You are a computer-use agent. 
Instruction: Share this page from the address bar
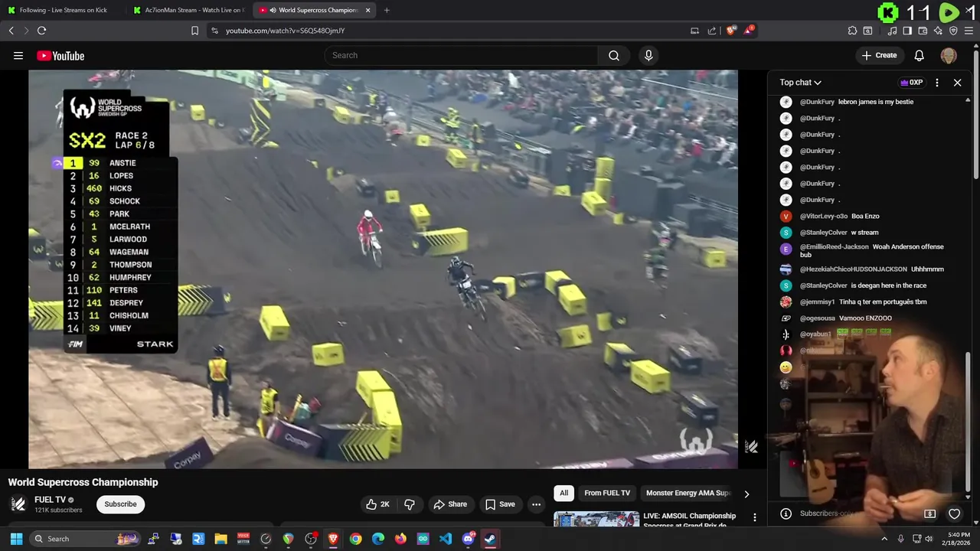(x=712, y=31)
